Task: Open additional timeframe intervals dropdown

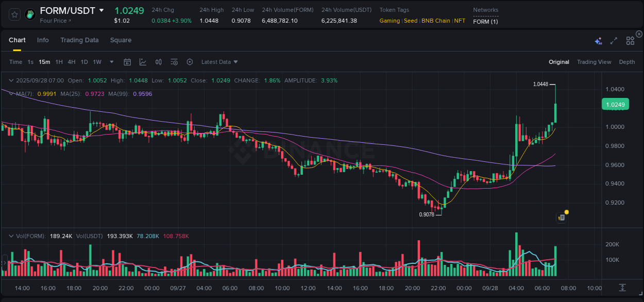Action: tap(111, 61)
